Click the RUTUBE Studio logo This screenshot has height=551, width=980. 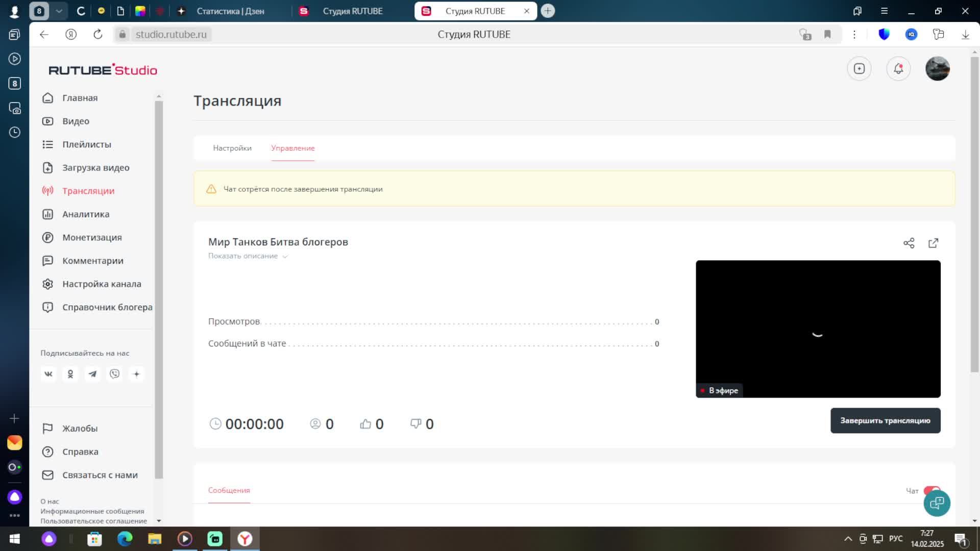[x=103, y=70]
